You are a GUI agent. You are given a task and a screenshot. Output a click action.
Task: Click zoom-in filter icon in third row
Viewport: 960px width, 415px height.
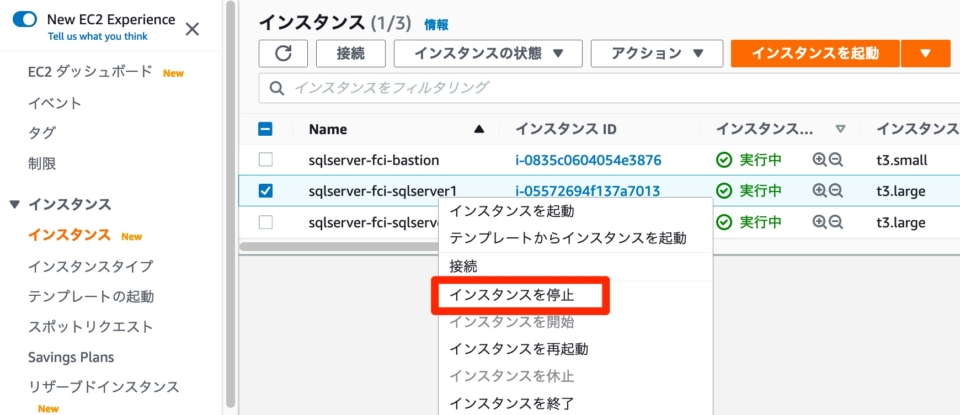coord(819,222)
